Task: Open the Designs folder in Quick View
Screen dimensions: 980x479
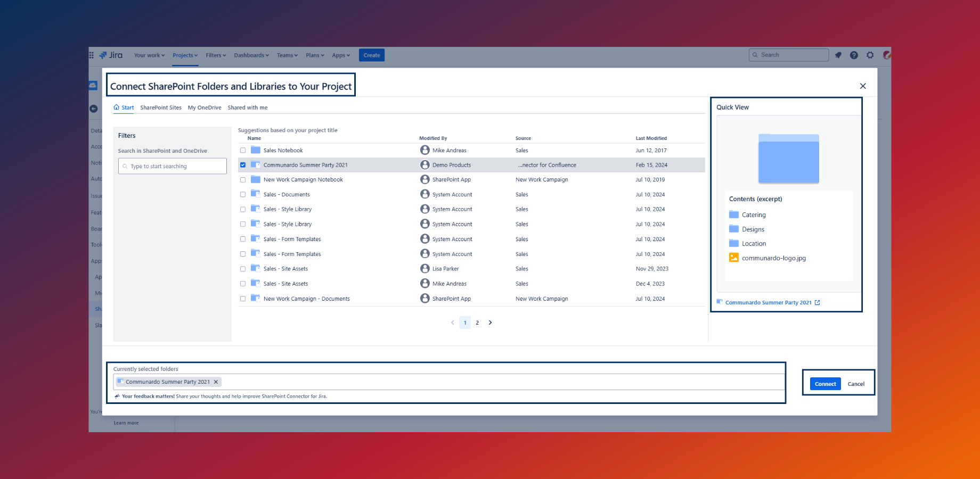Action: tap(747, 229)
